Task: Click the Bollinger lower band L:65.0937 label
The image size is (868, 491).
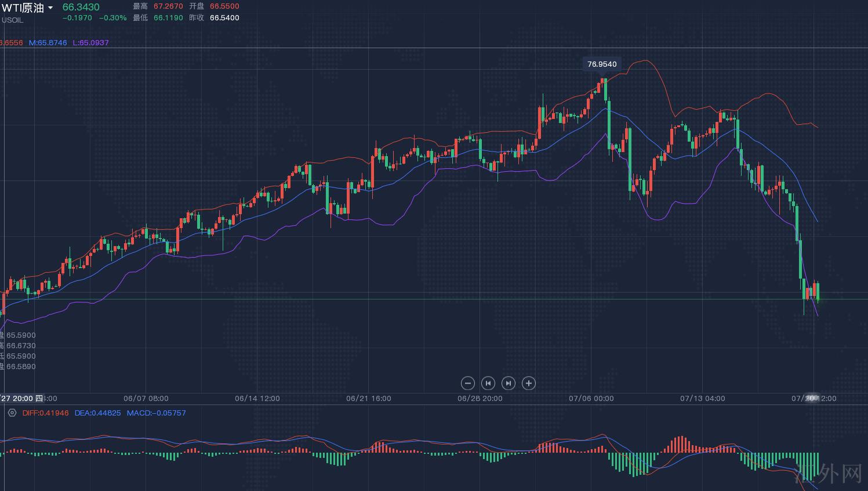Action: [90, 42]
